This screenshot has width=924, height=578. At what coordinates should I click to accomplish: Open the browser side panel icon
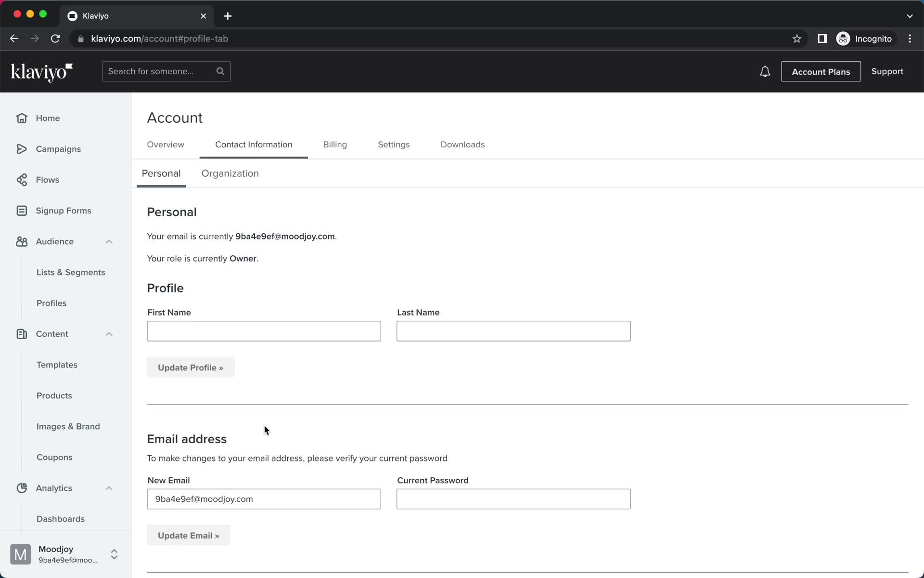tap(822, 39)
